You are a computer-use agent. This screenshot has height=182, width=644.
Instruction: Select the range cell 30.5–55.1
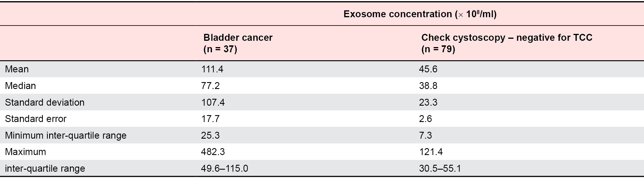[440, 168]
